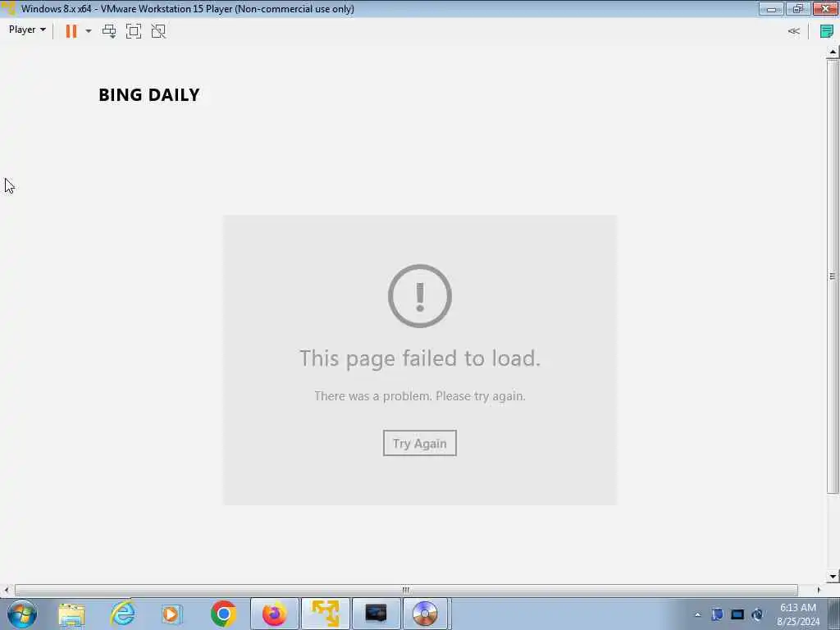Click the horizontal scrollbar left arrow

click(x=7, y=590)
